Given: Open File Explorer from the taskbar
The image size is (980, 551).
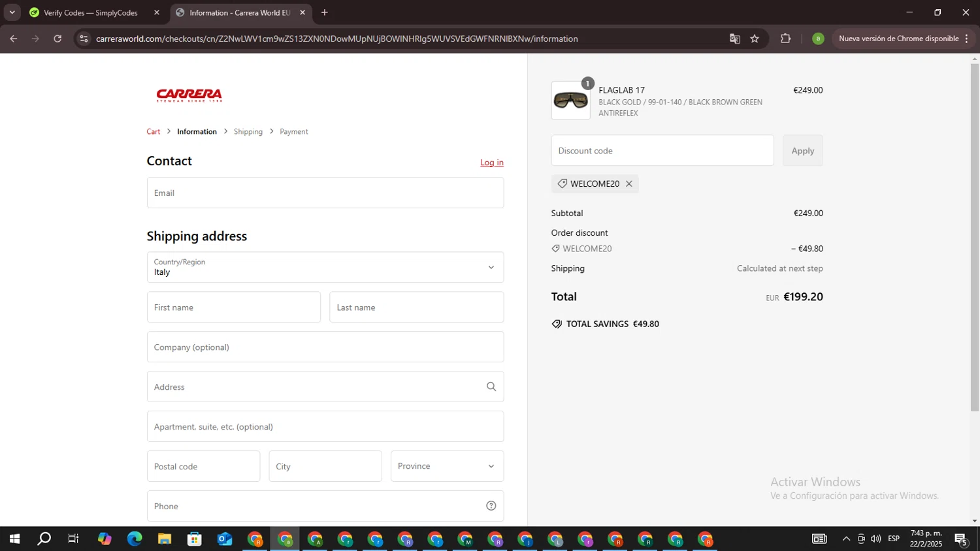Looking at the screenshot, I should coord(165,539).
